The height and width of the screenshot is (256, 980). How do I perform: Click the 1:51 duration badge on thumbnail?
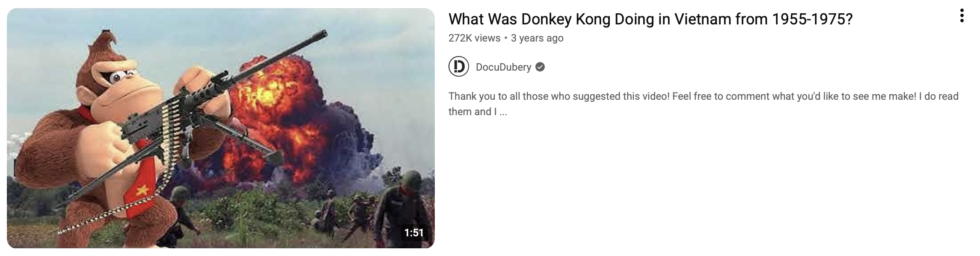[414, 233]
